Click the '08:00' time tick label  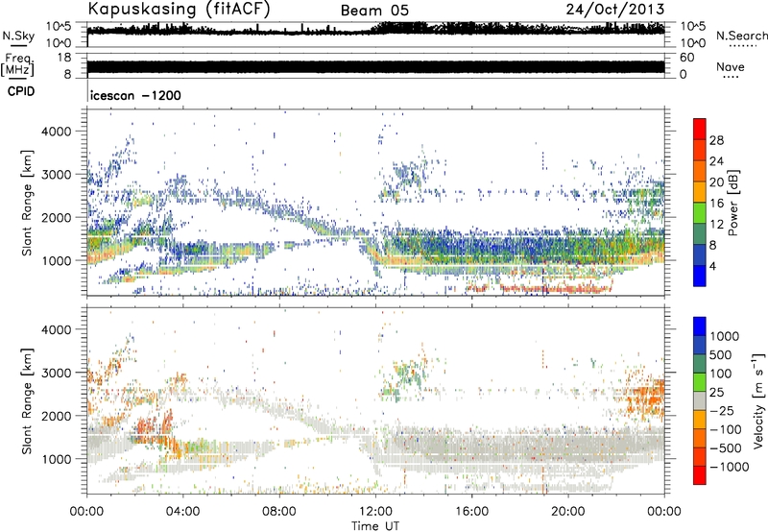click(278, 512)
